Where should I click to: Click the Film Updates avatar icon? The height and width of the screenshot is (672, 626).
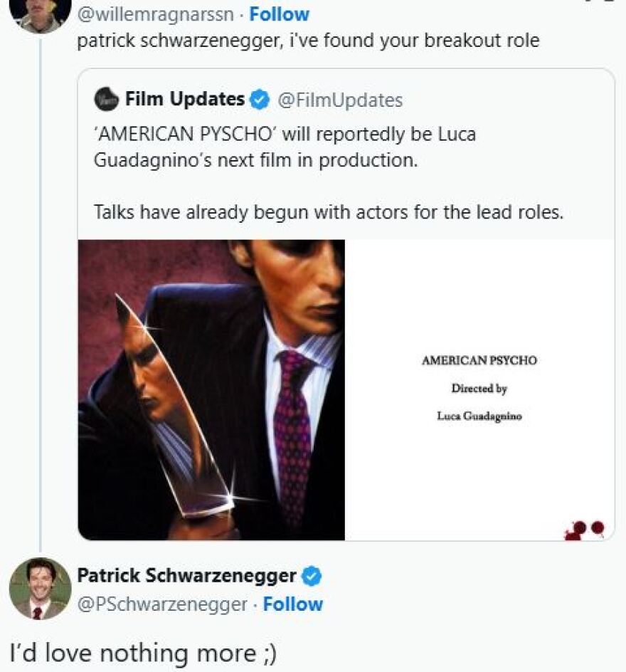click(x=106, y=100)
